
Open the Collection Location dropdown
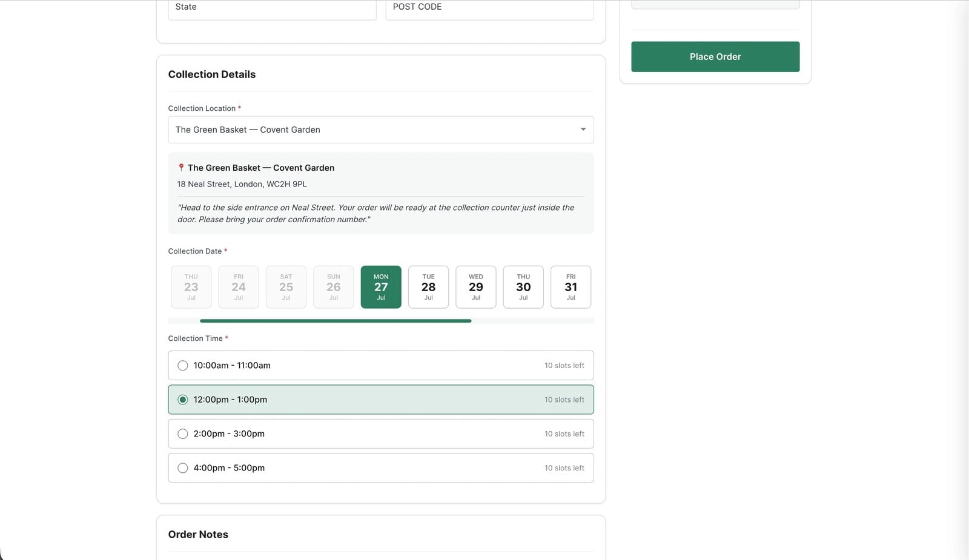(381, 130)
